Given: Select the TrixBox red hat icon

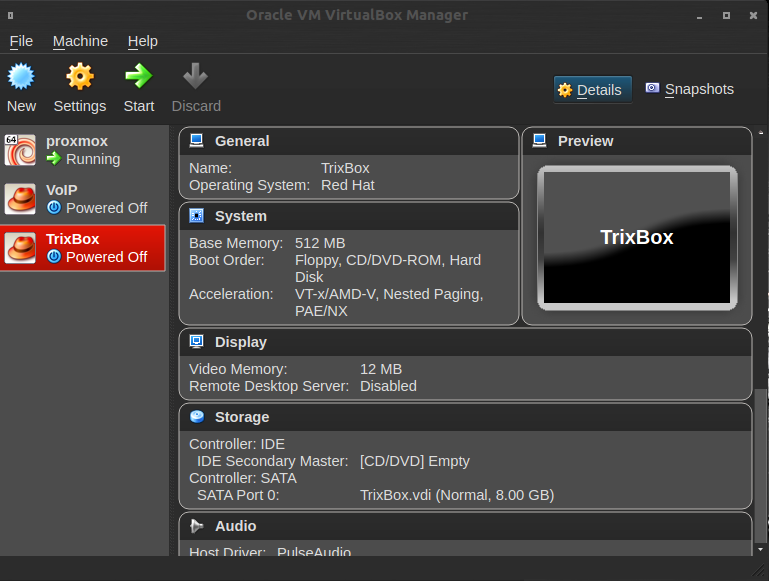Looking at the screenshot, I should [20, 248].
